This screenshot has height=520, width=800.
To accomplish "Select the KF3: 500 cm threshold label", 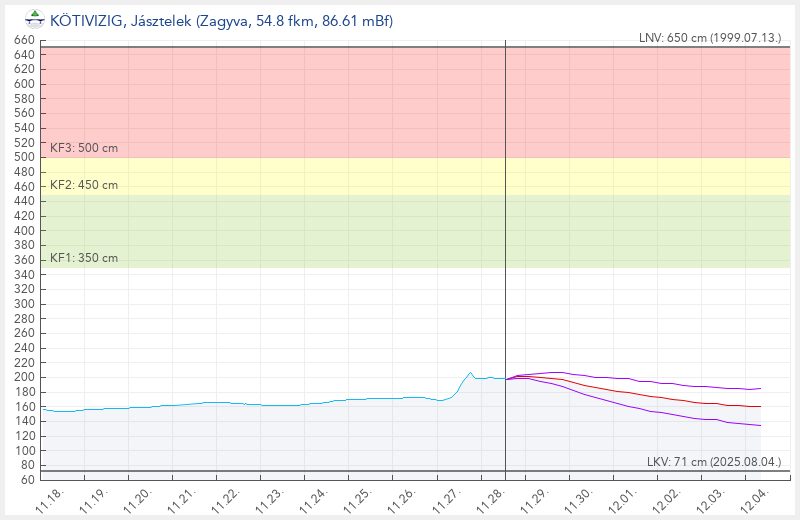I will 84,148.
